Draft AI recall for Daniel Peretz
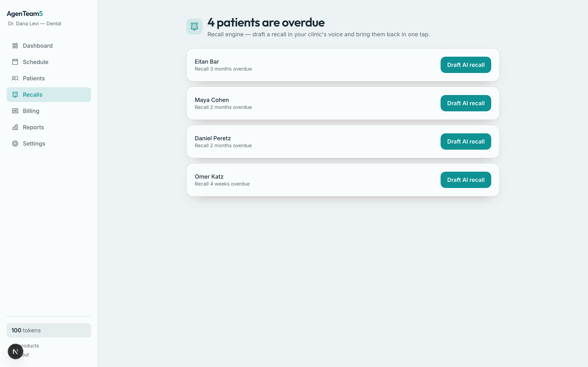 tap(466, 141)
